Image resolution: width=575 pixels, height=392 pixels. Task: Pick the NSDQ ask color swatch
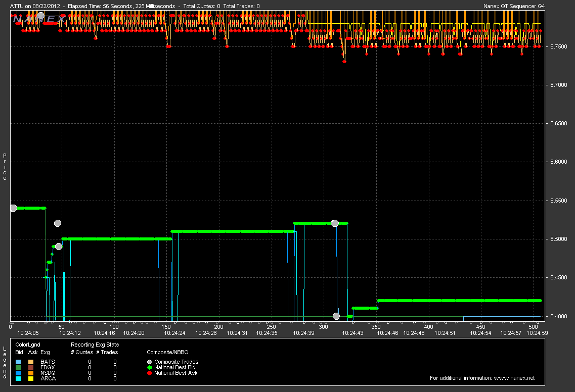tap(31, 373)
